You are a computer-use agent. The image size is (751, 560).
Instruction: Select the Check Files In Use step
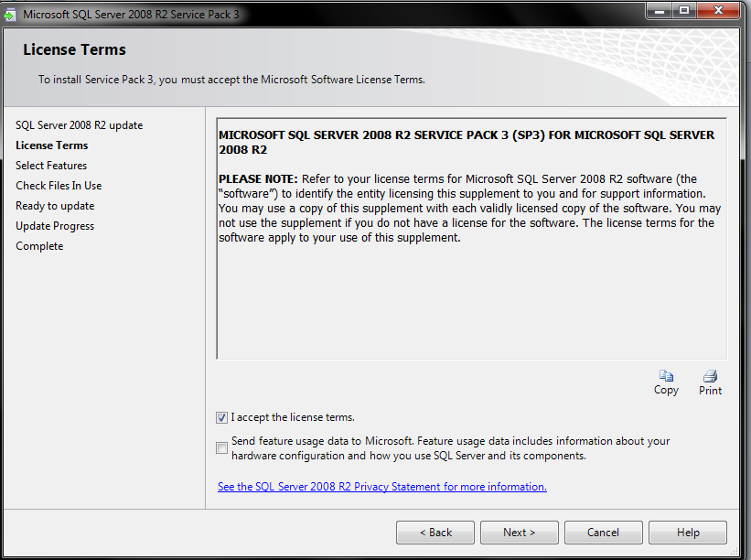59,186
